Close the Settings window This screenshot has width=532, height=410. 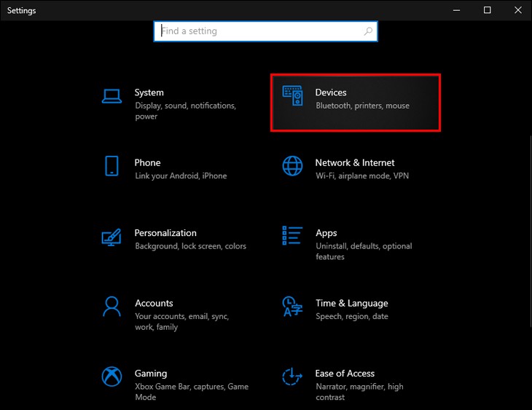pyautogui.click(x=517, y=10)
